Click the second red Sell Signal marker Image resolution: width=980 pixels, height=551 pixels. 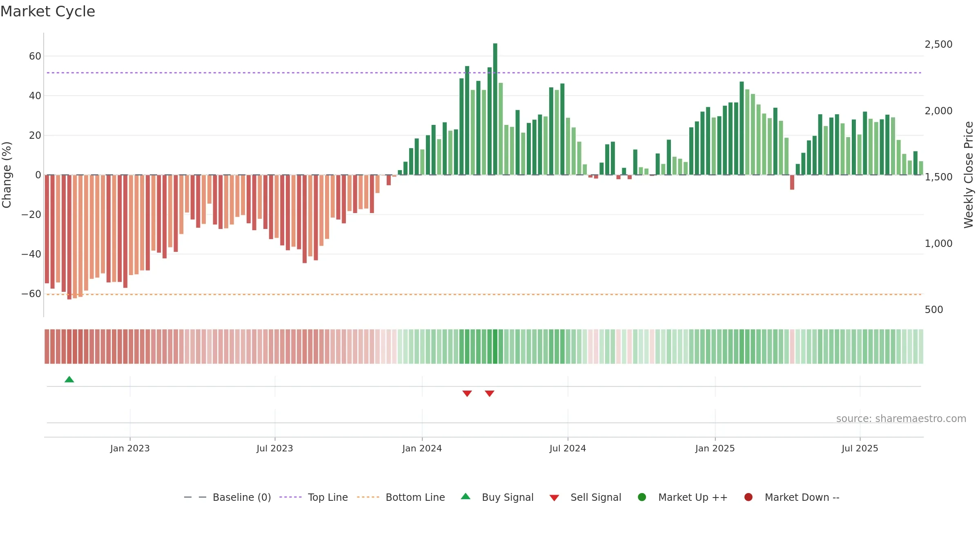tap(490, 393)
